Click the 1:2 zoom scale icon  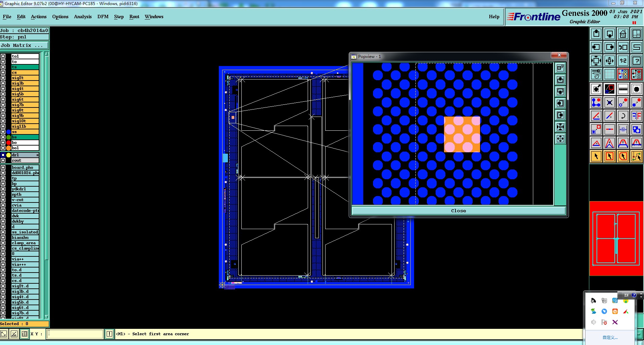pyautogui.click(x=623, y=61)
